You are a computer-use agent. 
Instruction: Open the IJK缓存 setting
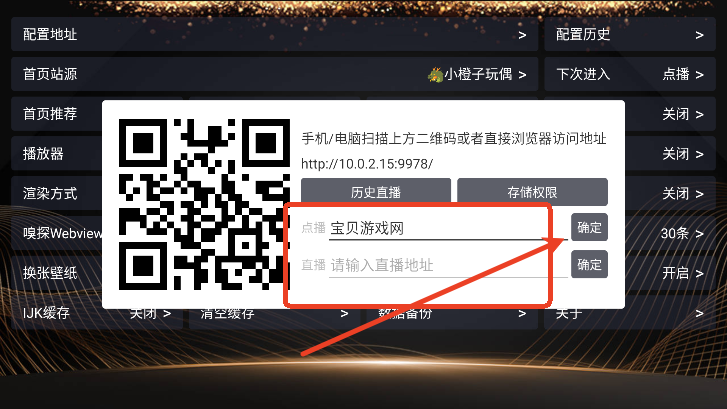coord(97,313)
